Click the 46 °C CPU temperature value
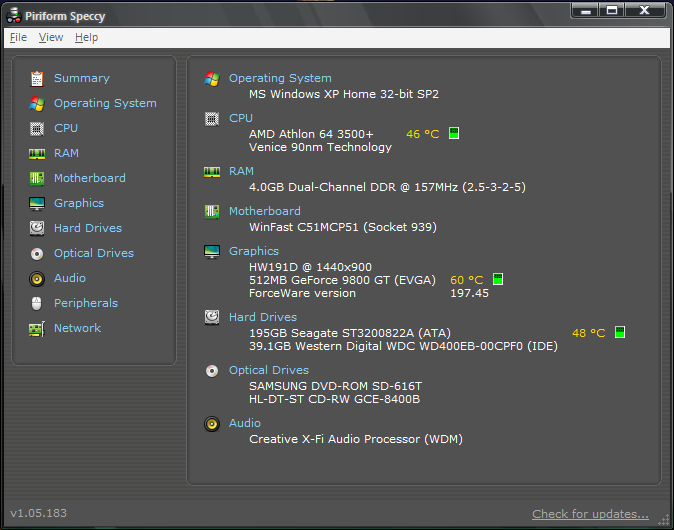 click(x=423, y=134)
